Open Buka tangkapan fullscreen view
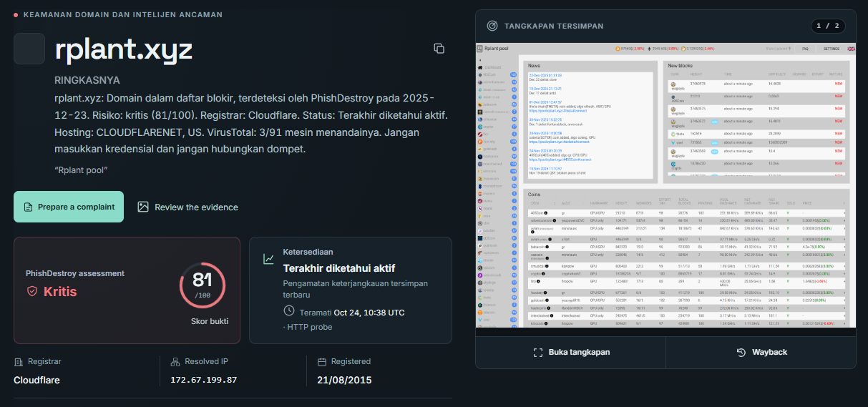Image resolution: width=868 pixels, height=407 pixels. point(570,352)
